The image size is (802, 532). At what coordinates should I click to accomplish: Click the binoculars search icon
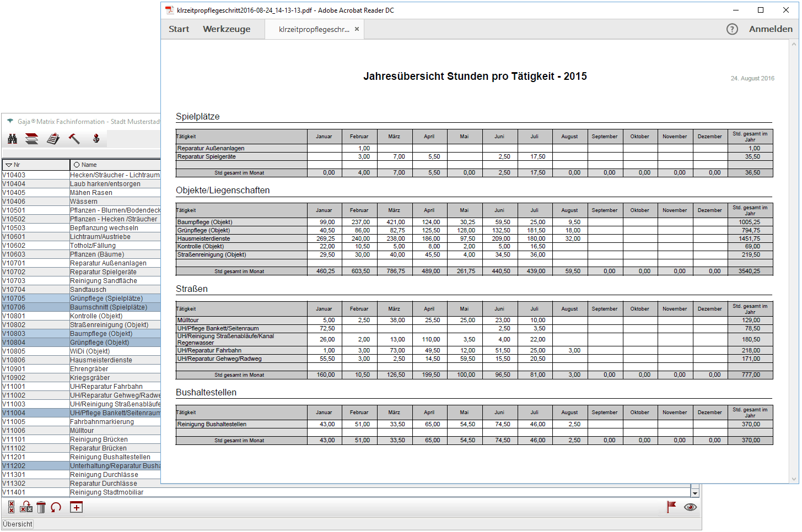pos(12,139)
